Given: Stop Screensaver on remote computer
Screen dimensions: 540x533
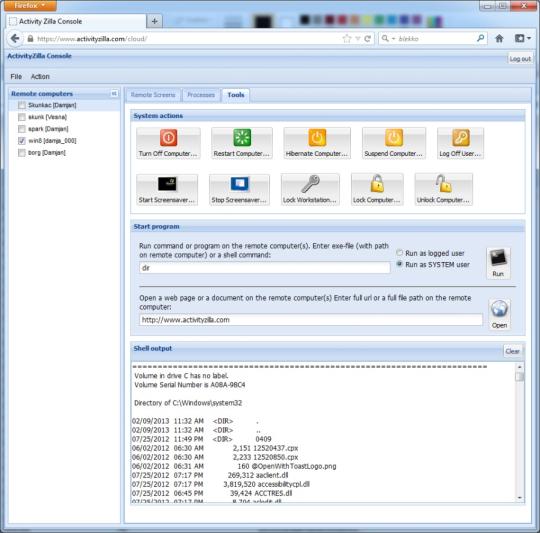Looking at the screenshot, I should (239, 190).
